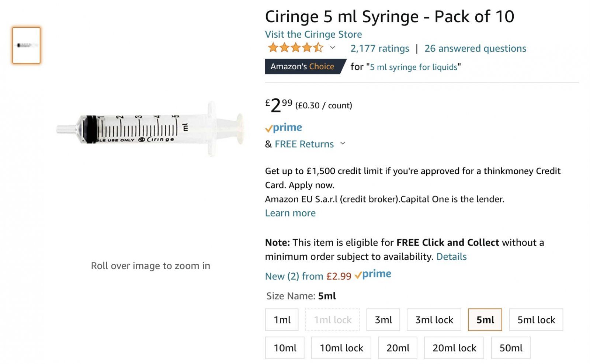This screenshot has height=364, width=590.
Task: Select the 5ml lock size option
Action: click(536, 320)
